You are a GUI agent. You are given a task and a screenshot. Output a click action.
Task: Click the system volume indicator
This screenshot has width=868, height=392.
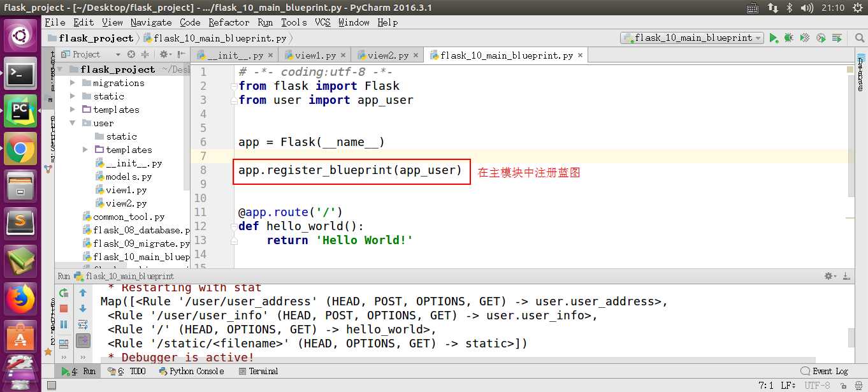point(807,8)
